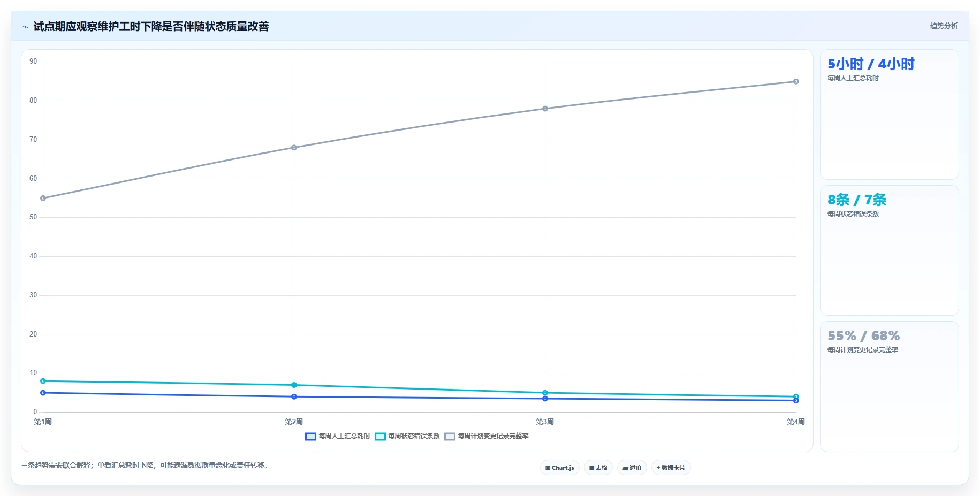Click the 5小时 / 4小时 stat value
Screen dimensions: 980x496
pos(871,64)
